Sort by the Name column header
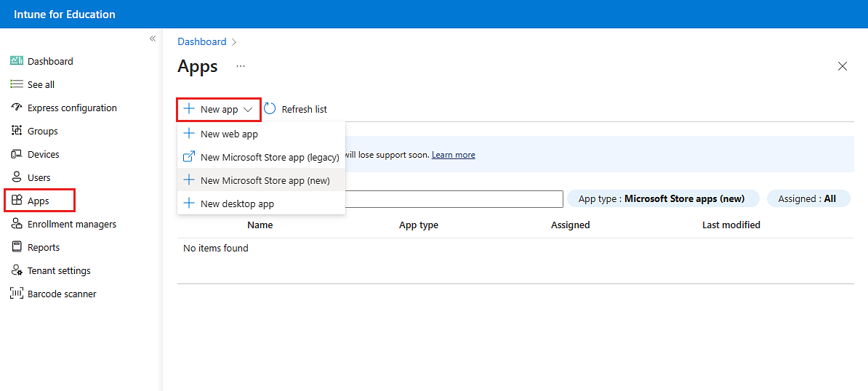 pyautogui.click(x=260, y=225)
